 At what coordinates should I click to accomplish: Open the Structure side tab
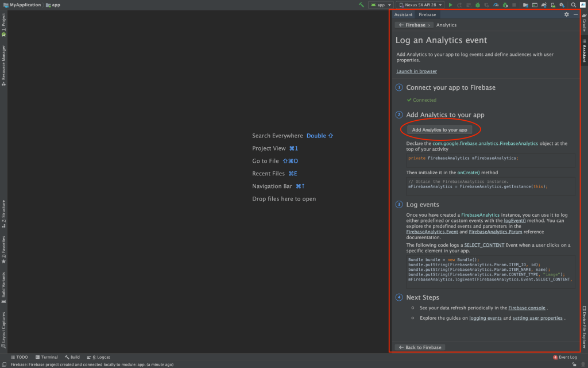tap(4, 214)
